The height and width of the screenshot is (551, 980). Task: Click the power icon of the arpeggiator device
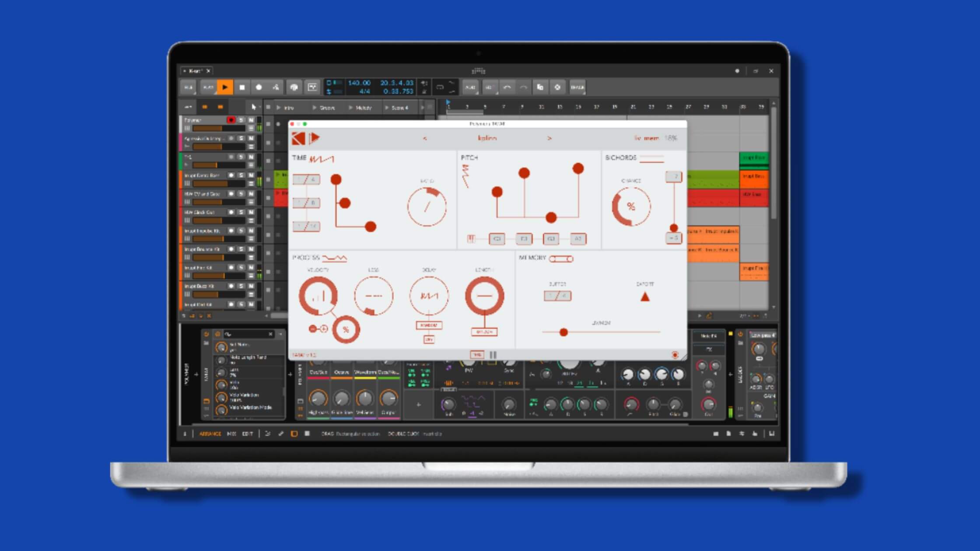(206, 334)
